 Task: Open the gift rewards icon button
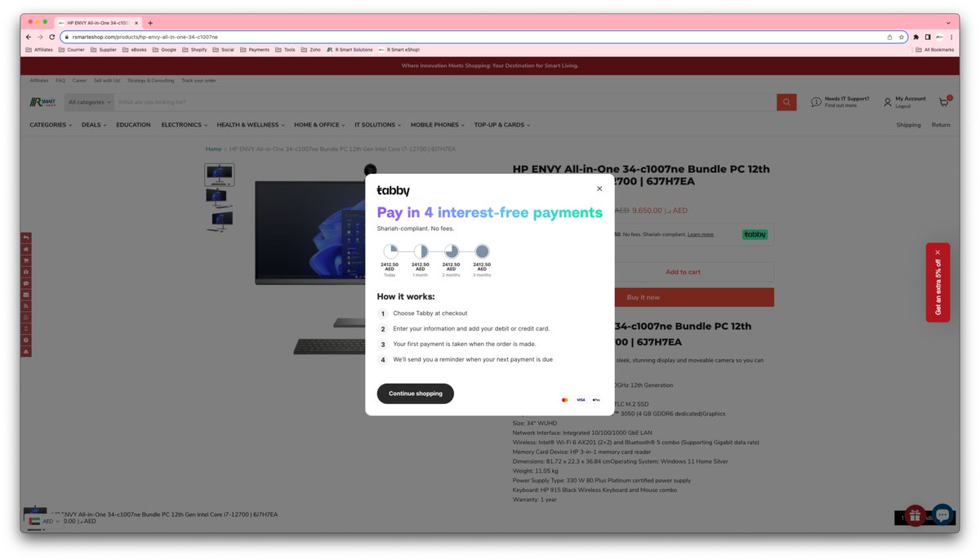[x=915, y=516]
